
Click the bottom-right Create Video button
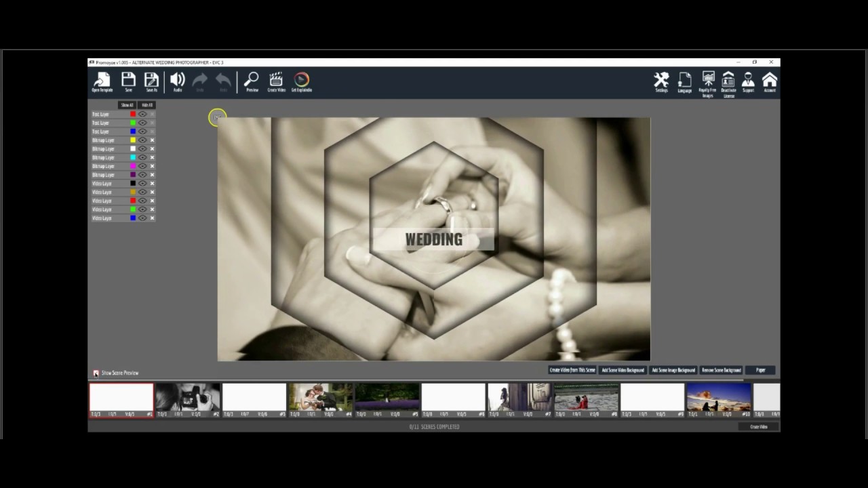tap(759, 427)
